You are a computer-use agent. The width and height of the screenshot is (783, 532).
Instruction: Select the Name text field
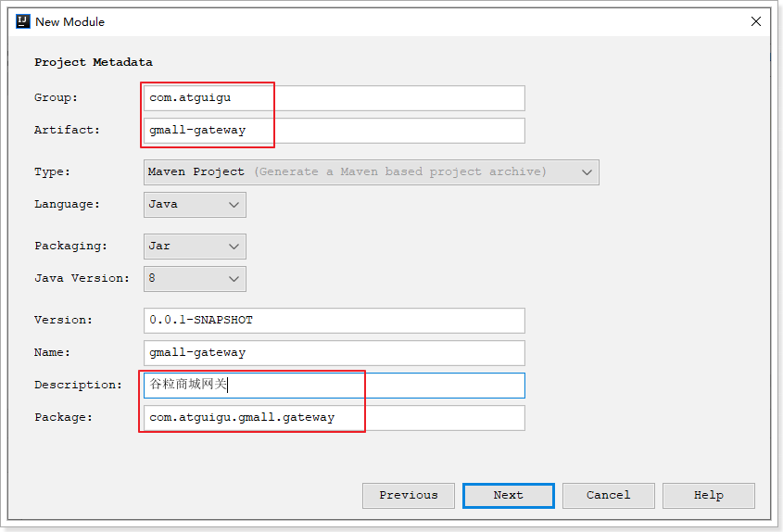334,352
